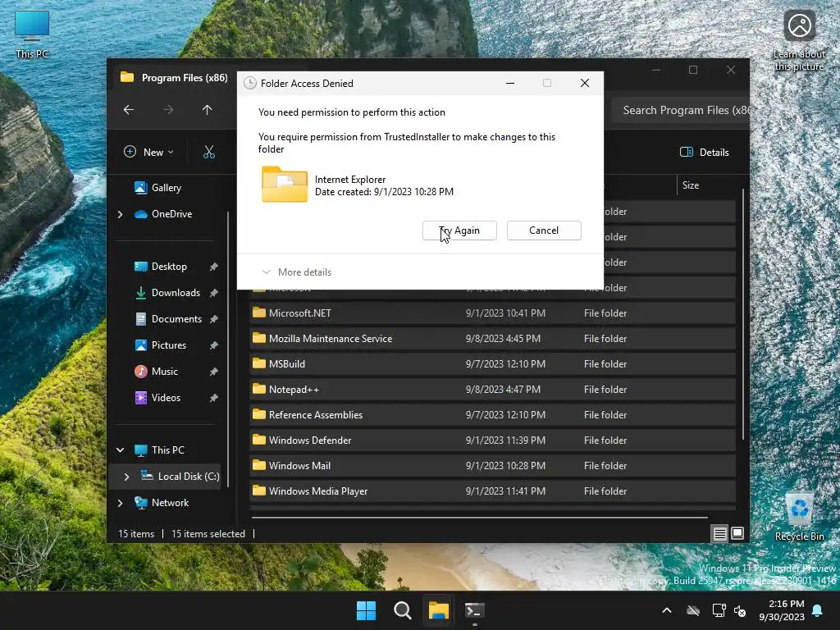Viewport: 840px width, 630px height.
Task: Click the pin icon next to Pictures
Action: click(214, 345)
